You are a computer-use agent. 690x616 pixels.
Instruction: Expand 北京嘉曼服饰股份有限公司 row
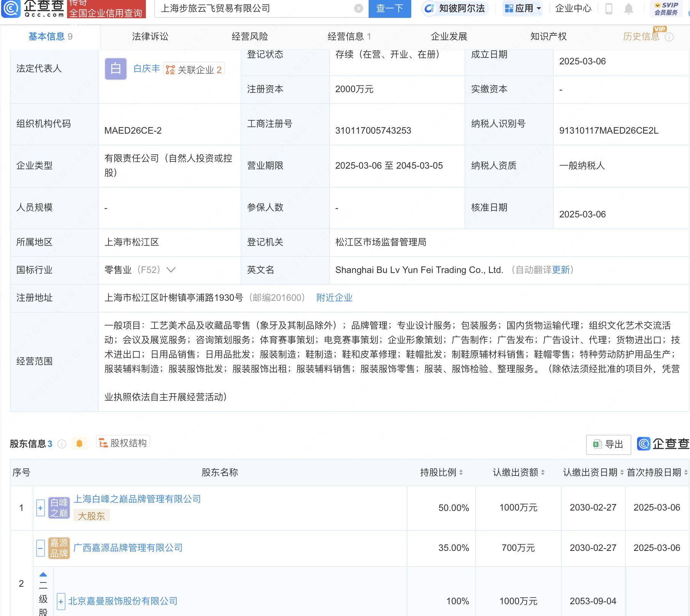point(61,602)
